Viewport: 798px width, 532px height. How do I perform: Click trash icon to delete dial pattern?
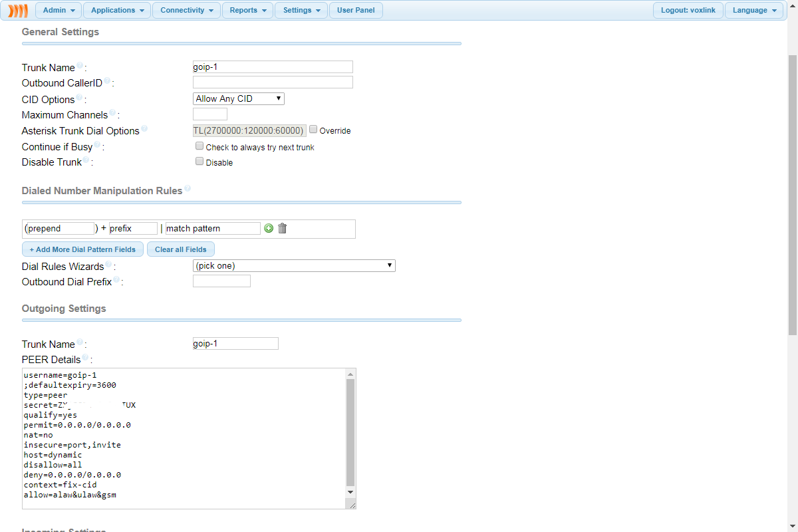pyautogui.click(x=282, y=228)
